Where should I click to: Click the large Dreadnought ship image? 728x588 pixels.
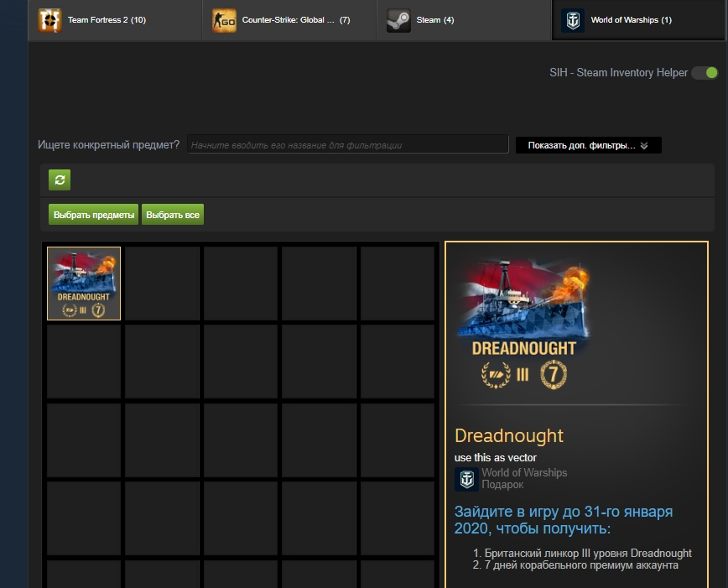click(523, 324)
